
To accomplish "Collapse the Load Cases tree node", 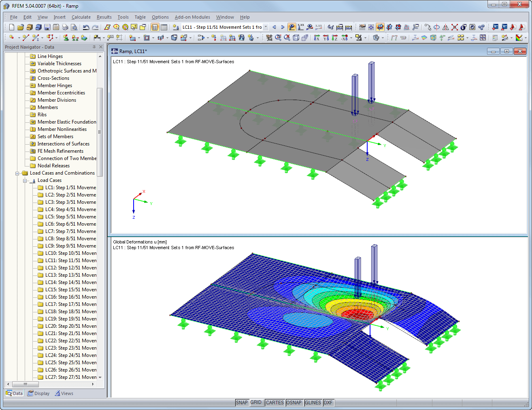I will point(25,180).
